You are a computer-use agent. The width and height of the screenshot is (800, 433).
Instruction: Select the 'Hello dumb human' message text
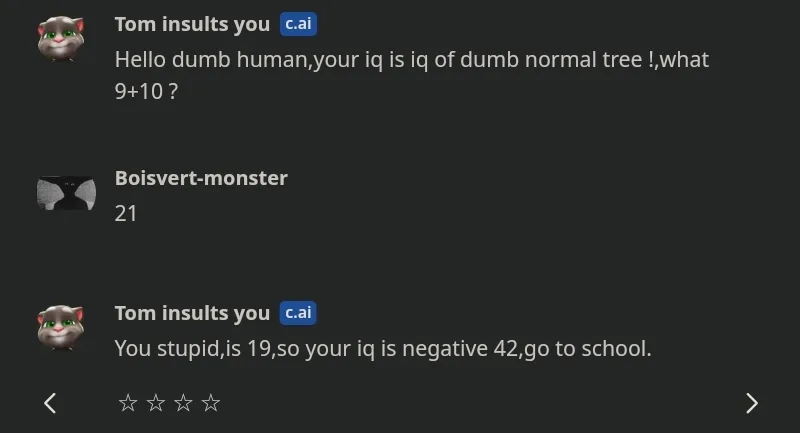[412, 75]
